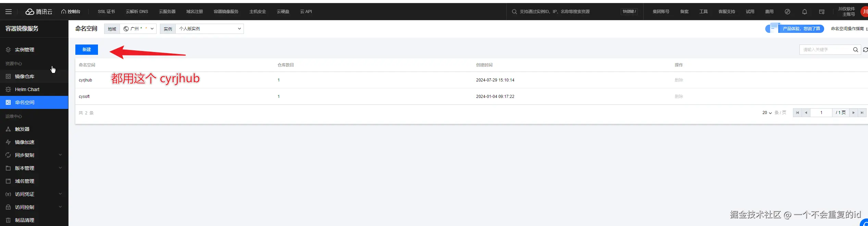This screenshot has height=226, width=868.
Task: Open the cyrjhub namespace
Action: coord(85,80)
